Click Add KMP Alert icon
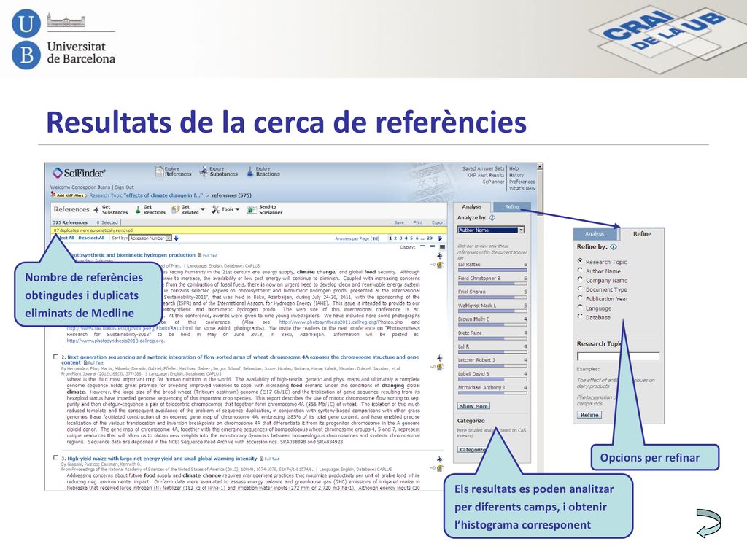The height and width of the screenshot is (560, 747). 69,195
